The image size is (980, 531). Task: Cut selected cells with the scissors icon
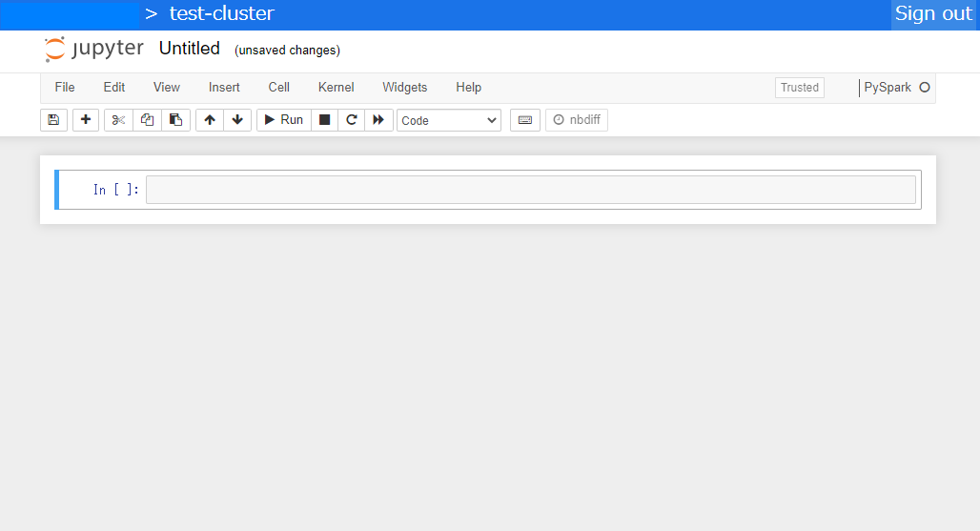coord(118,120)
